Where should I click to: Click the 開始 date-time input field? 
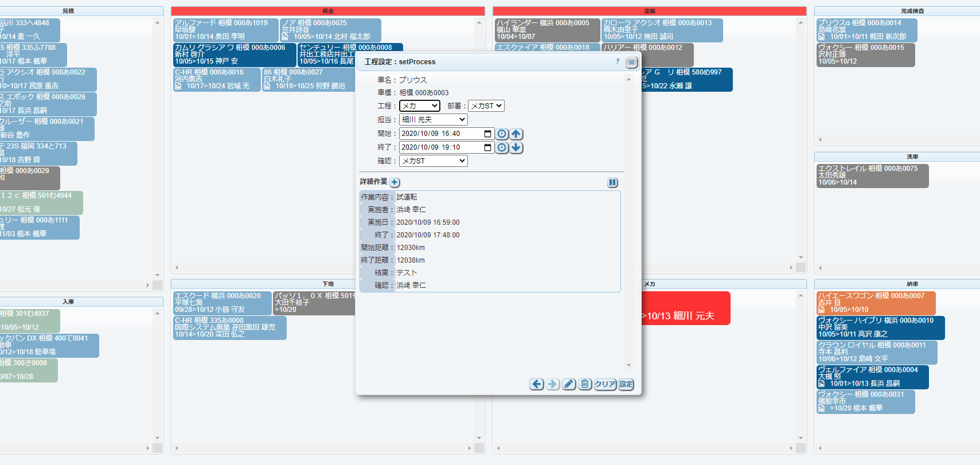tap(439, 134)
